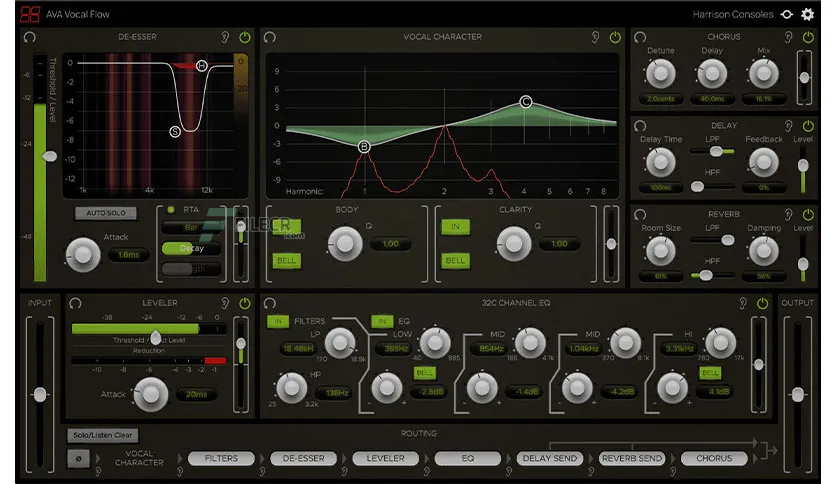Click the AUTO SOLO button
The height and width of the screenshot is (484, 836).
pyautogui.click(x=106, y=213)
